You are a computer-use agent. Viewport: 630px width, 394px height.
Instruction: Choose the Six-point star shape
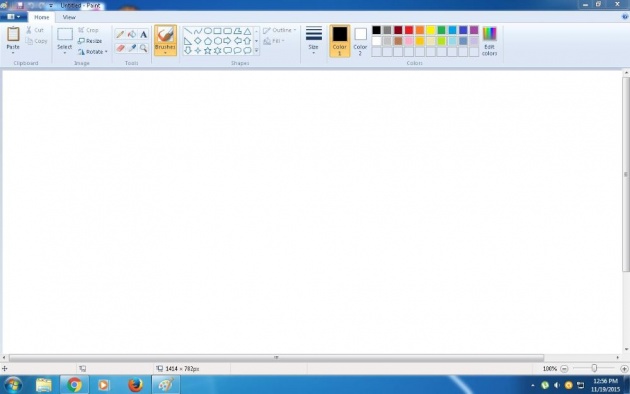pyautogui.click(x=218, y=51)
